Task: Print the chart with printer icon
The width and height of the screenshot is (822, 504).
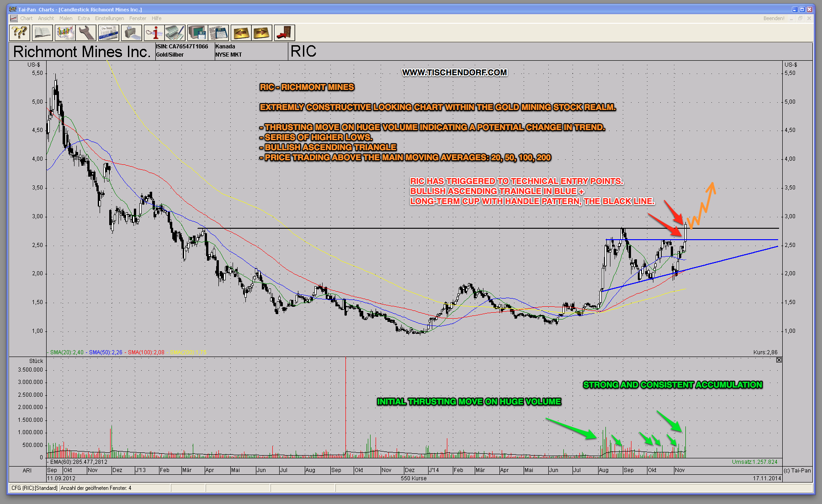Action: (x=131, y=33)
